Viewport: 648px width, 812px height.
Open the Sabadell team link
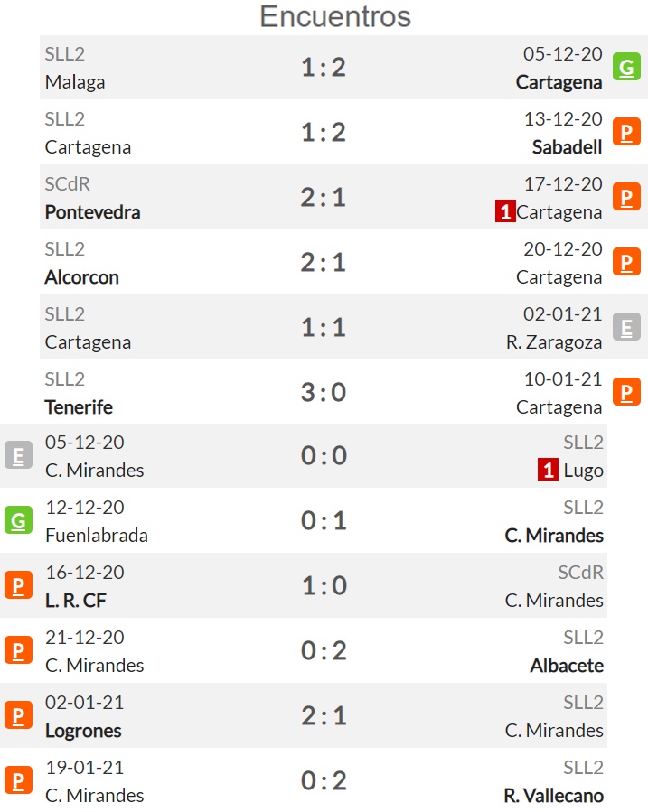click(x=567, y=147)
